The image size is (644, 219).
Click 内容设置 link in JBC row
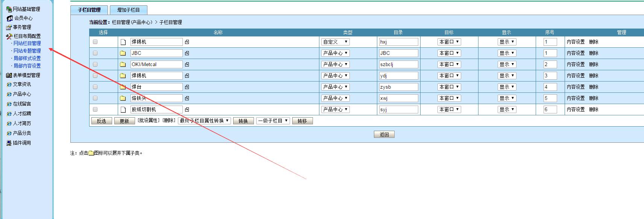pos(576,53)
